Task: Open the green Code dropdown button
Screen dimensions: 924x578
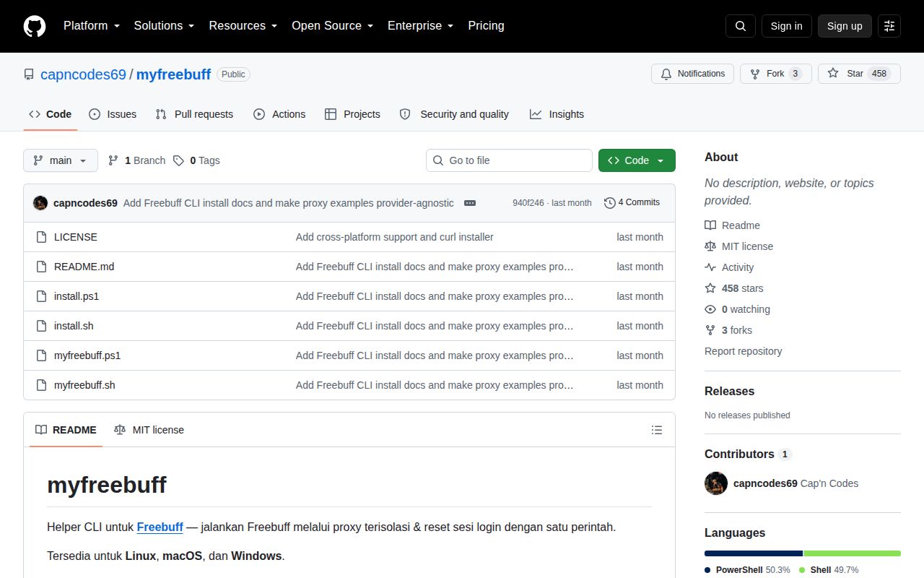Action: coord(637,160)
